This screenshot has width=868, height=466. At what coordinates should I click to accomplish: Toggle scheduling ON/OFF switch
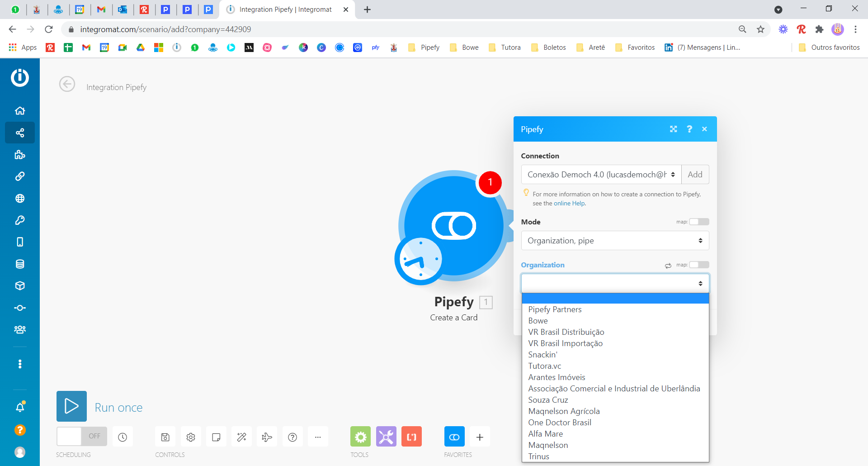pyautogui.click(x=82, y=436)
